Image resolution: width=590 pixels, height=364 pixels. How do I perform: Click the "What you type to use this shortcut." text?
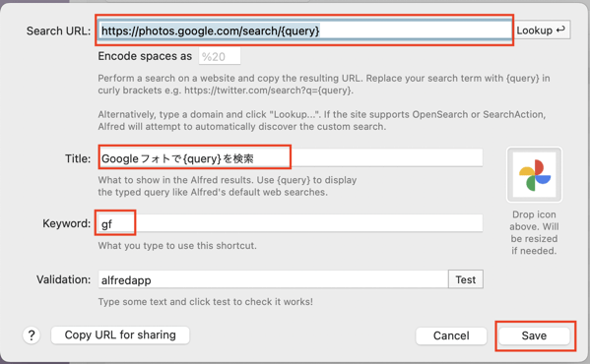(x=177, y=246)
